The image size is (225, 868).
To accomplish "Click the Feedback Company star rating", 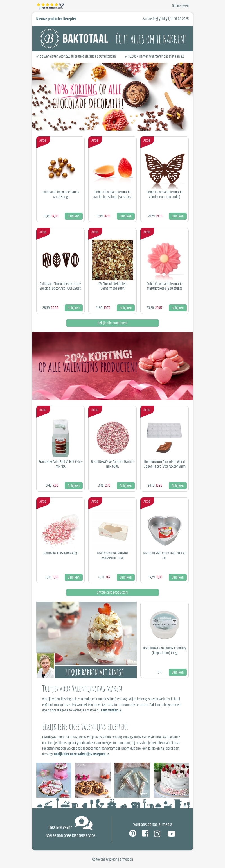I will (50, 6).
